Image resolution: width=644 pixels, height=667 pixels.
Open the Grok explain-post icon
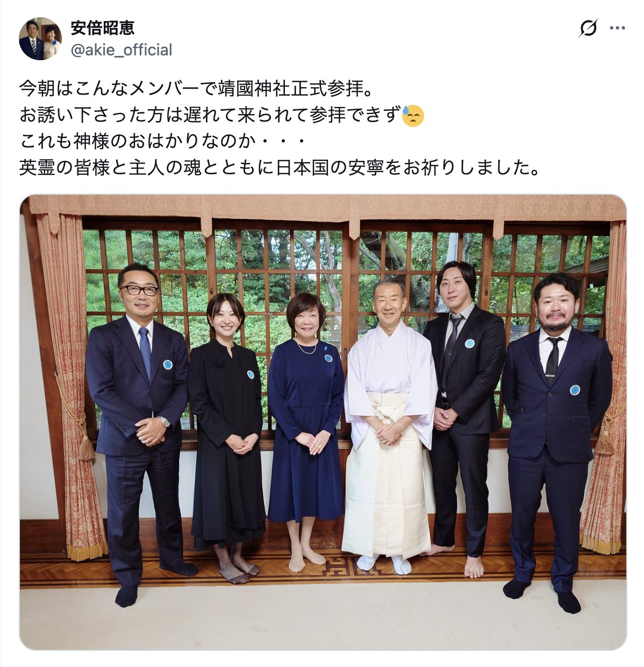click(x=588, y=28)
